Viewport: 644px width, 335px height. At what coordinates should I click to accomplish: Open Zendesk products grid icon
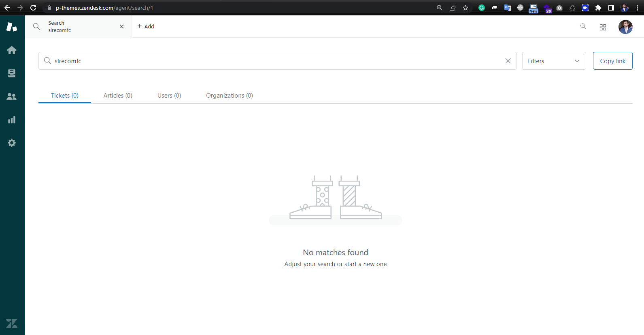pyautogui.click(x=603, y=27)
